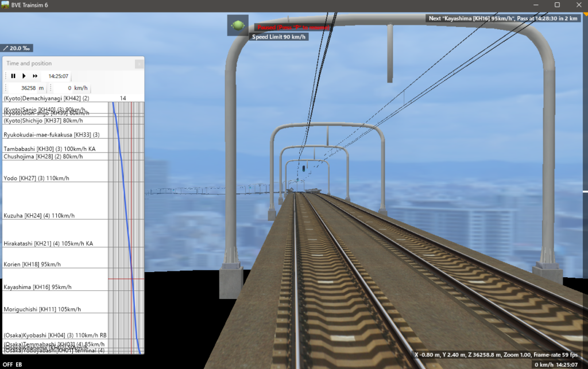588x369 pixels.
Task: Maximize the BVE Trainsim window
Action: pyautogui.click(x=556, y=5)
